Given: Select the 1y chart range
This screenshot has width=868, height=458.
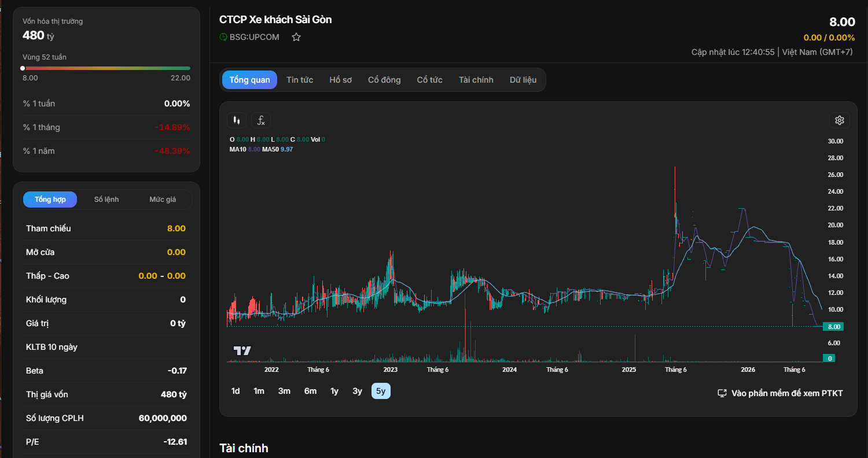Looking at the screenshot, I should pyautogui.click(x=334, y=391).
